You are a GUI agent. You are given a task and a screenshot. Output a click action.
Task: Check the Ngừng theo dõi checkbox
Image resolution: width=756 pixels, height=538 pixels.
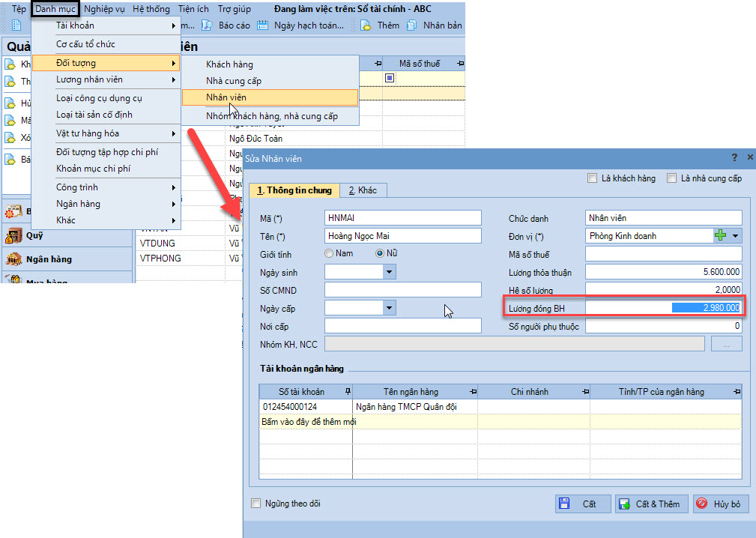point(255,504)
